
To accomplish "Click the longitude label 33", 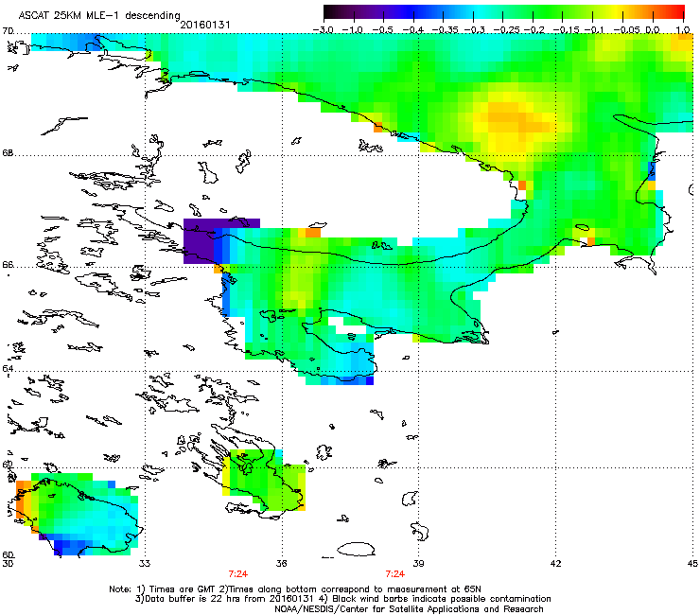I will pyautogui.click(x=144, y=564).
